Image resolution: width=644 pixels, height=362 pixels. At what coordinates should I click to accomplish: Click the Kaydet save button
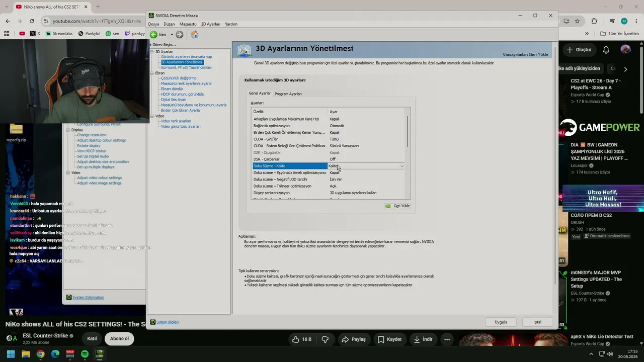390,339
